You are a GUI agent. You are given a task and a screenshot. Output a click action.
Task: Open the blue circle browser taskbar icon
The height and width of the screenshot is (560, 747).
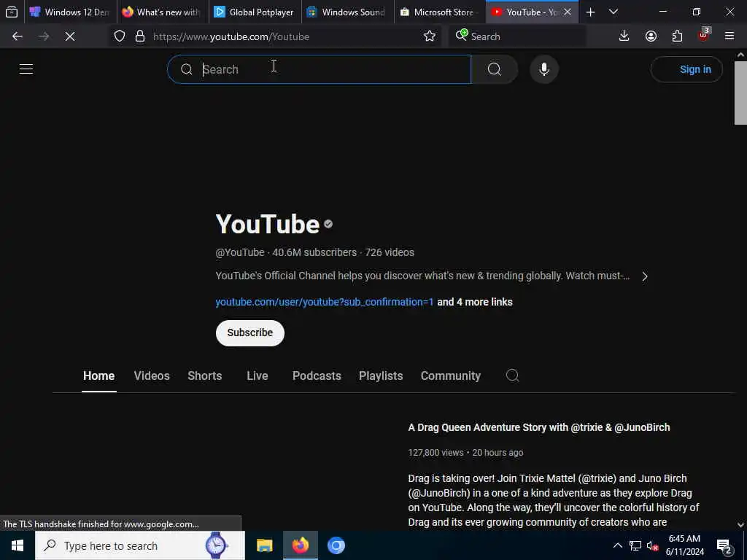point(336,545)
